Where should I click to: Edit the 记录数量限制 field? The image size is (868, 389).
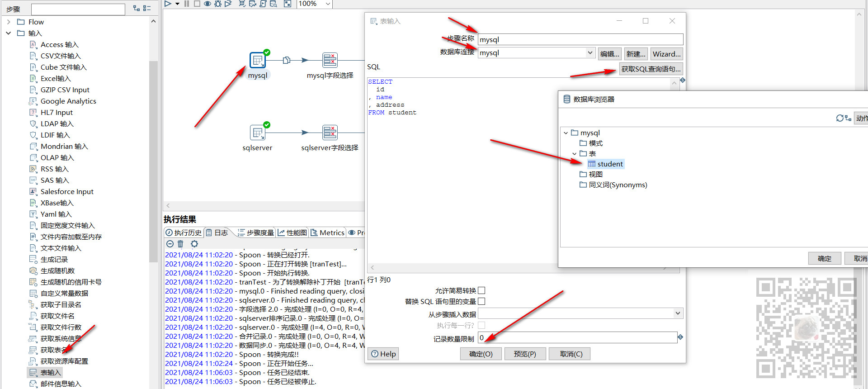pyautogui.click(x=577, y=337)
